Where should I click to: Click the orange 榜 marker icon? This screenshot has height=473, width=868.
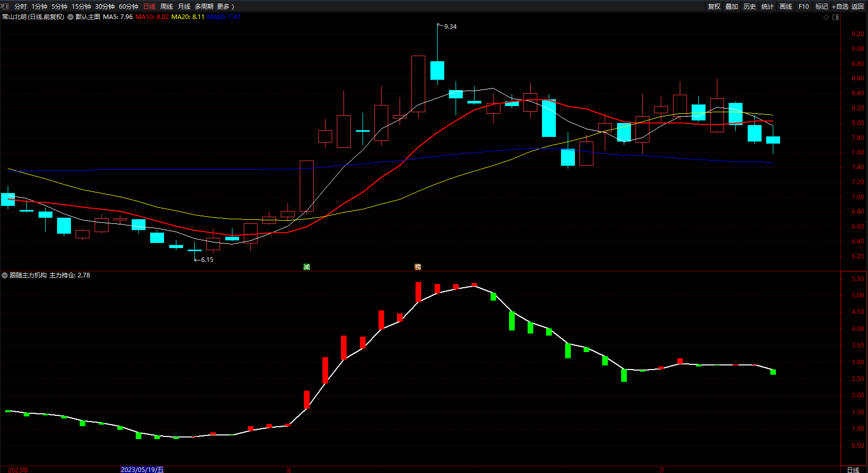tap(418, 267)
